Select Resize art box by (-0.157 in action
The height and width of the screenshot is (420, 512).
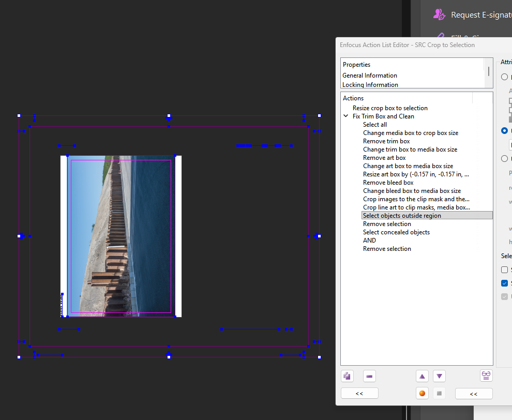coord(416,174)
